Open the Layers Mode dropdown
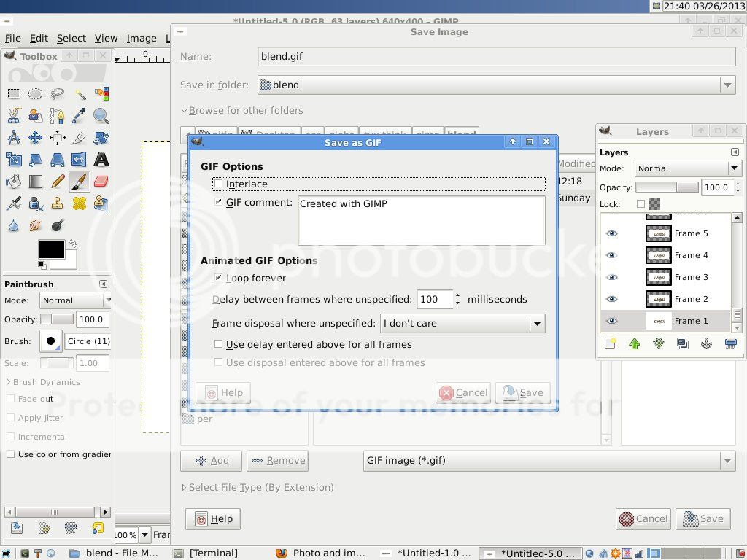 688,168
